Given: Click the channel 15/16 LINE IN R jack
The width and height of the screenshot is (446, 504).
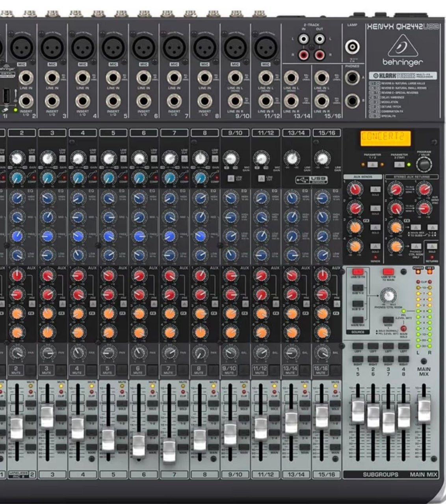Looking at the screenshot, I should coord(321,101).
